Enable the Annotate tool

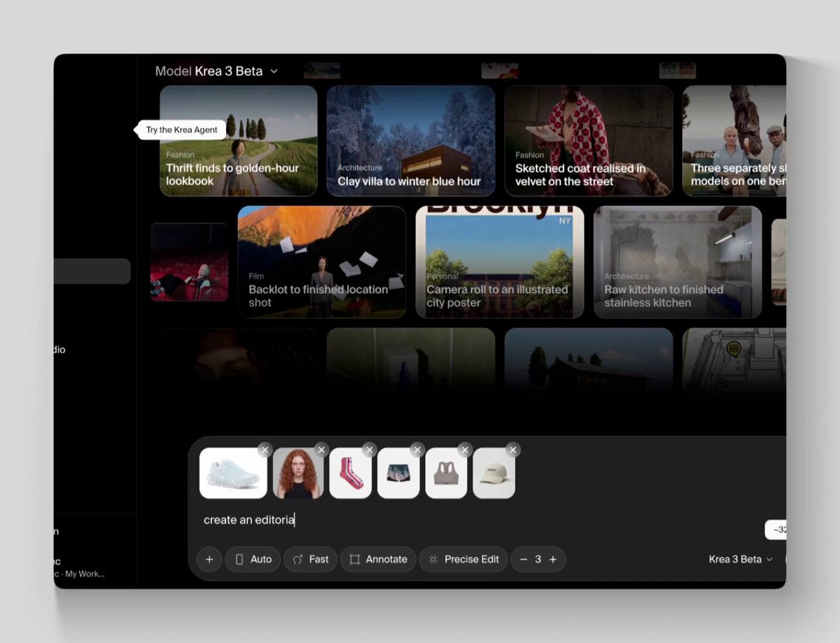378,559
